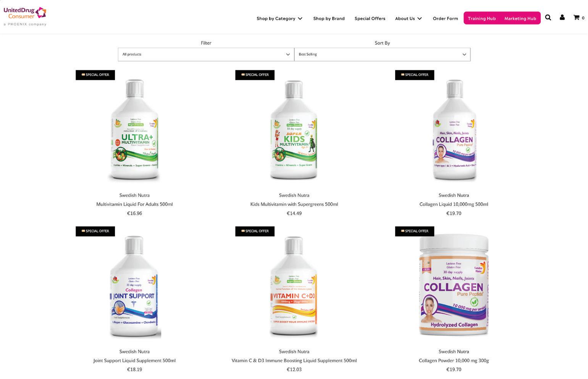The image size is (588, 379).
Task: Click the Special Offer badge on Ultra+ Multivitamin
Action: (95, 75)
